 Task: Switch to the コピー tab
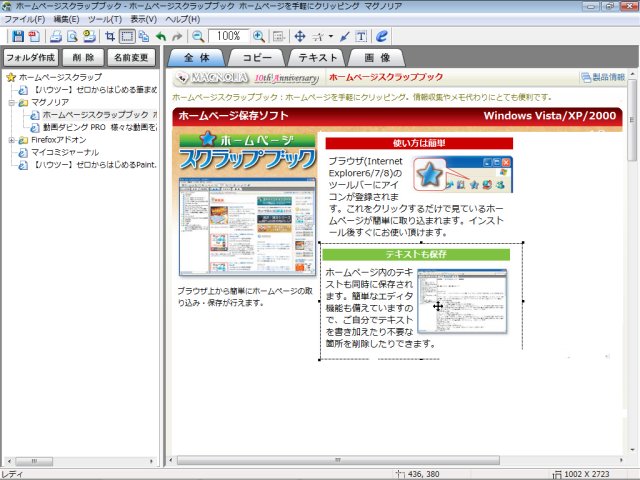pos(257,58)
